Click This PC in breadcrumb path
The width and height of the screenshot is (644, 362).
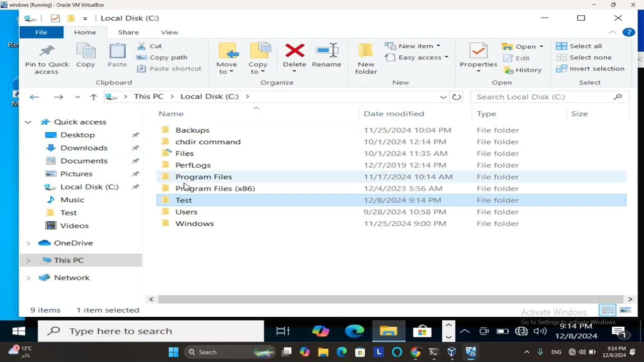[148, 96]
